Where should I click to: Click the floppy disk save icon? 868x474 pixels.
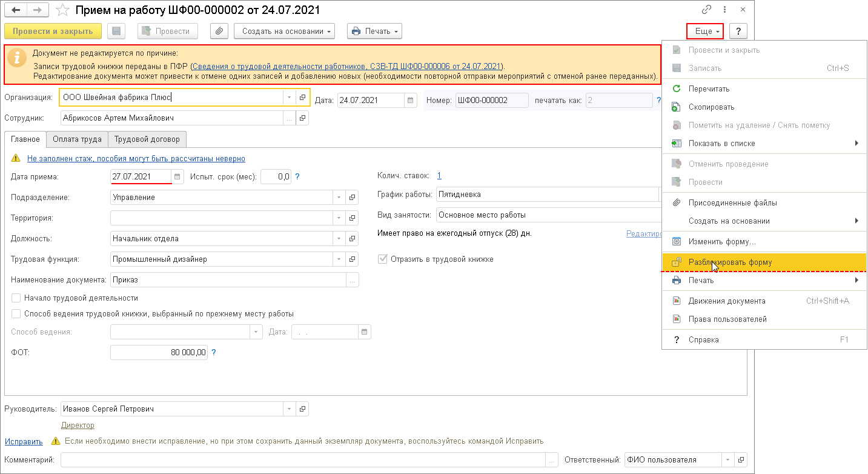[x=116, y=31]
